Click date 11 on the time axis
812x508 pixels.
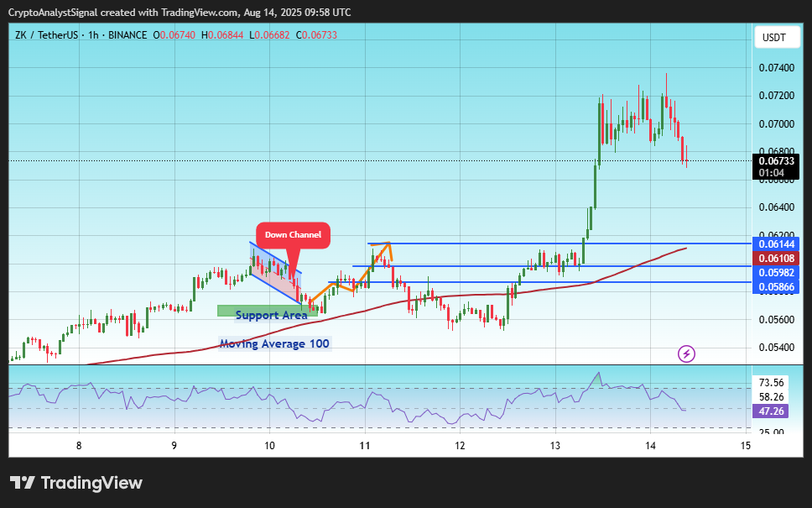(x=365, y=445)
